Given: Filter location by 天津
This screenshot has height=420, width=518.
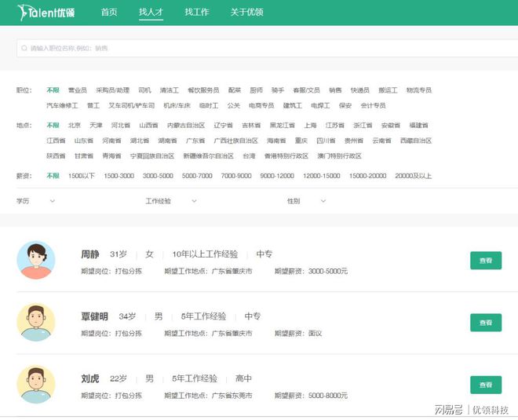Looking at the screenshot, I should 96,126.
